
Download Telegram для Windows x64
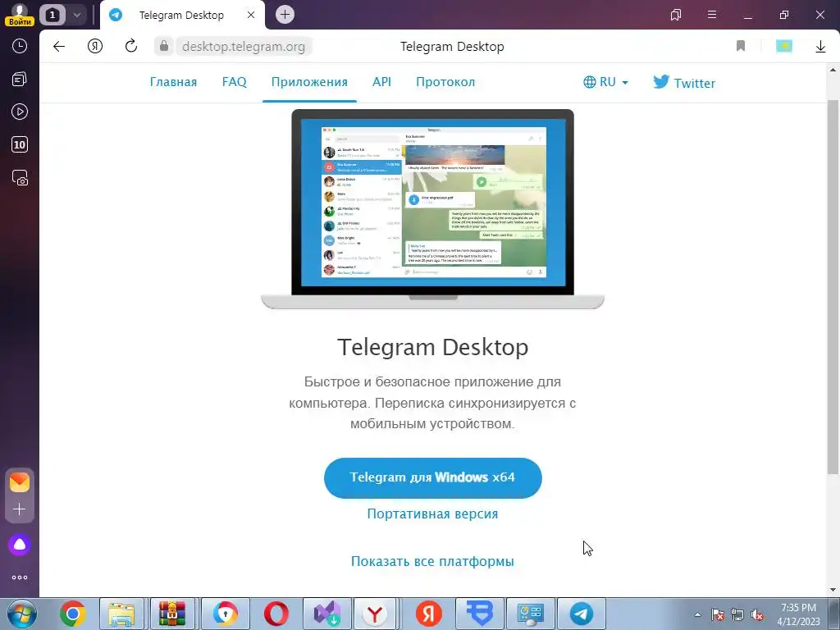tap(433, 478)
